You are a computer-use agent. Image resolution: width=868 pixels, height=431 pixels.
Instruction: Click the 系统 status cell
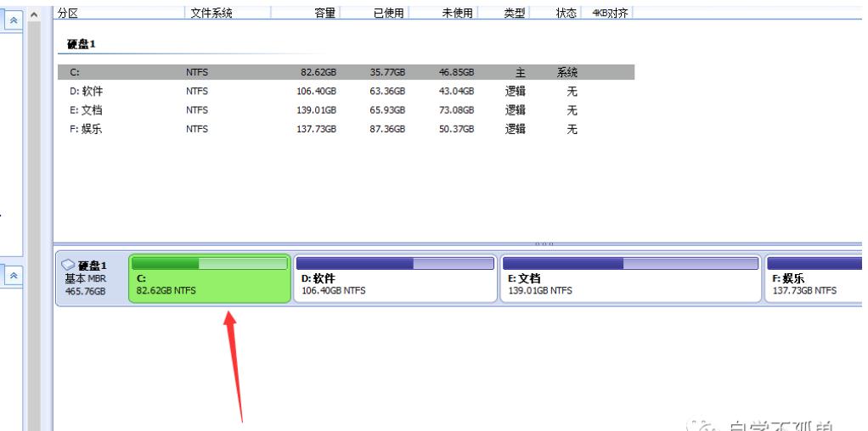pos(566,72)
